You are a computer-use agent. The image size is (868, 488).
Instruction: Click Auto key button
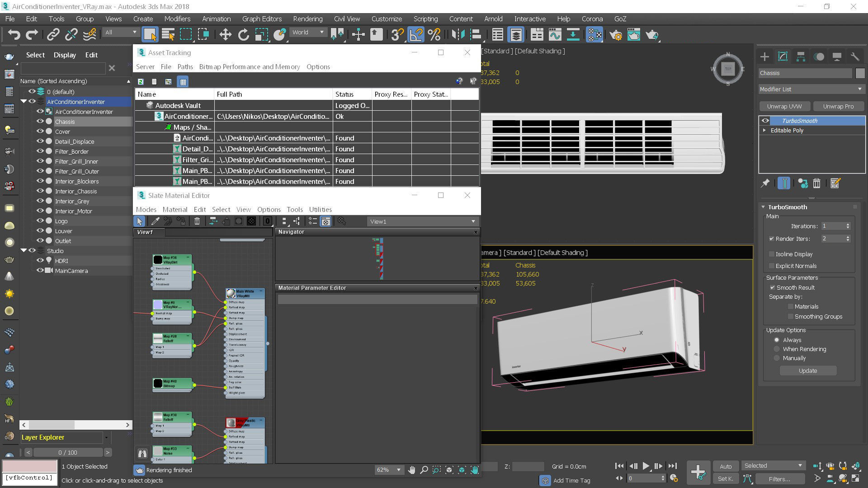point(725,466)
